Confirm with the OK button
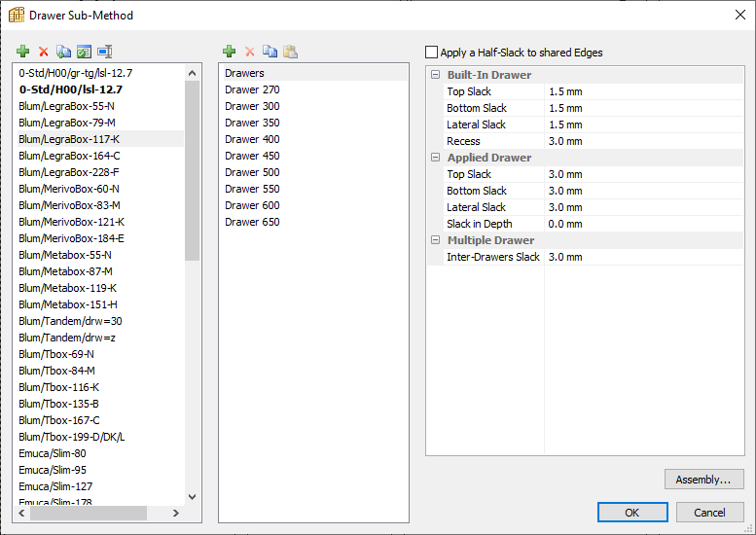Image resolution: width=756 pixels, height=535 pixels. [x=632, y=513]
